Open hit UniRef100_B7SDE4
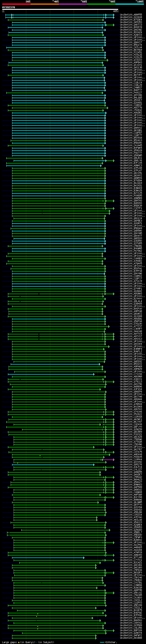146x644 pixels. pyautogui.click(x=131, y=20)
